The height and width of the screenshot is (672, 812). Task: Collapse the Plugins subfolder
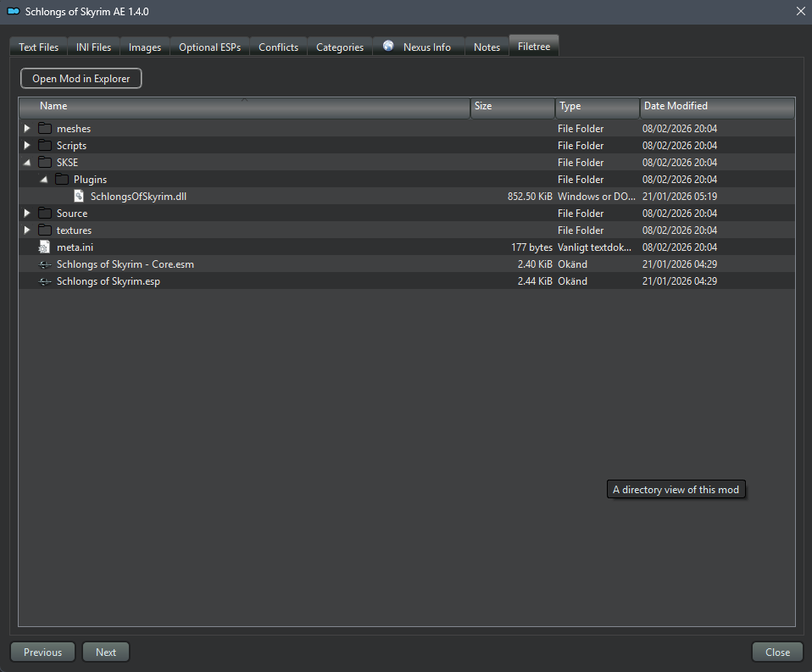coord(44,180)
